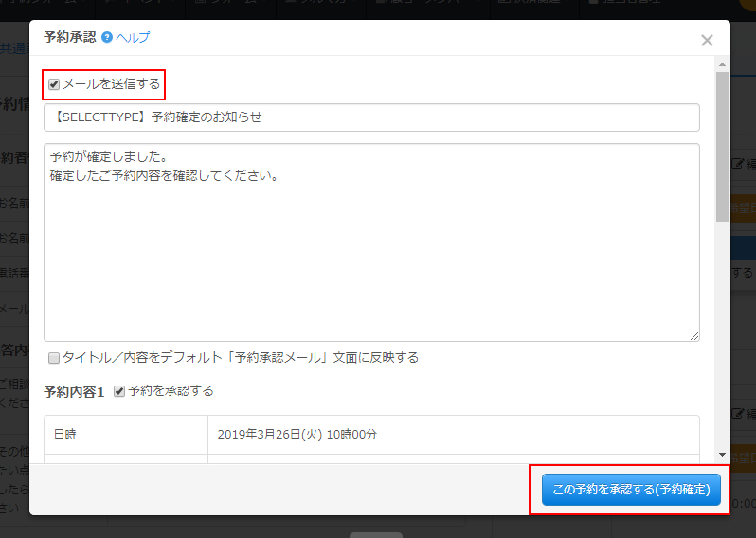Uncheck the メールを送信する checkbox
This screenshot has height=538, width=756.
pyautogui.click(x=55, y=84)
